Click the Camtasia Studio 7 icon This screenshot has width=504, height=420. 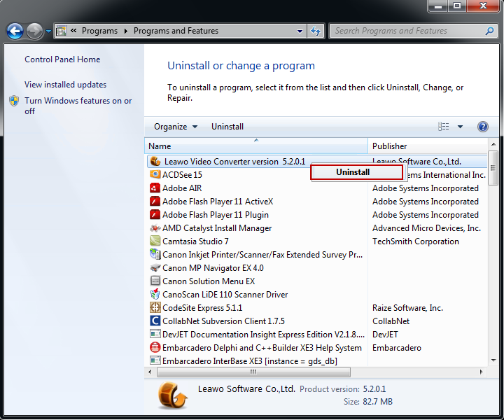click(x=155, y=241)
